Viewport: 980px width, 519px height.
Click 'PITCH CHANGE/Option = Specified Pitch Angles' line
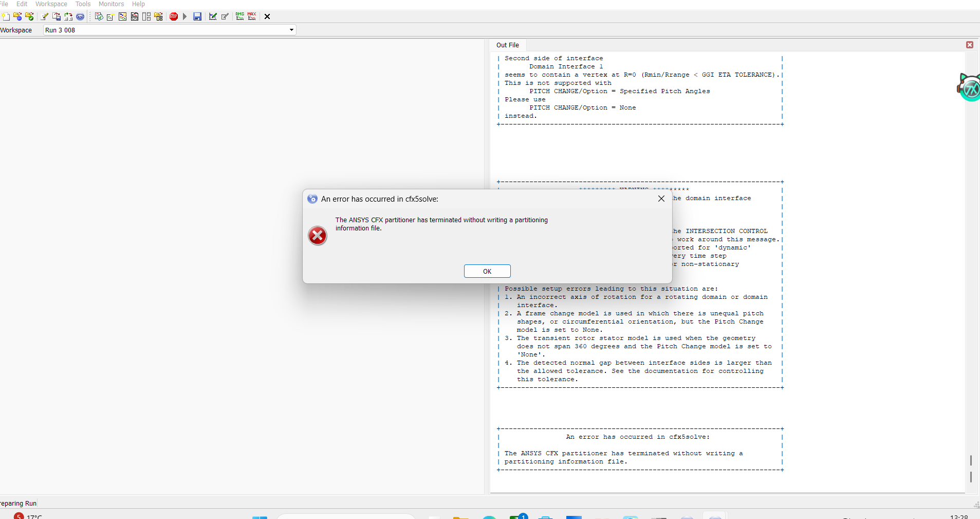click(x=619, y=91)
